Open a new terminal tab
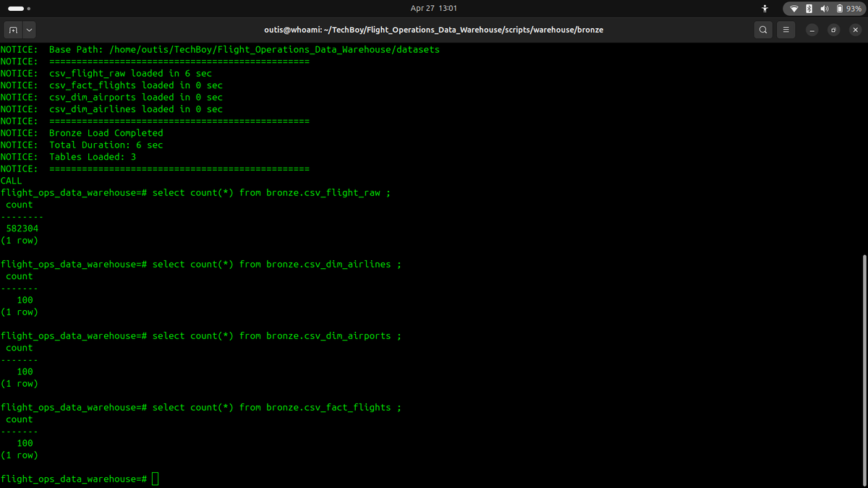Screen dimensions: 868x488 click(x=13, y=30)
